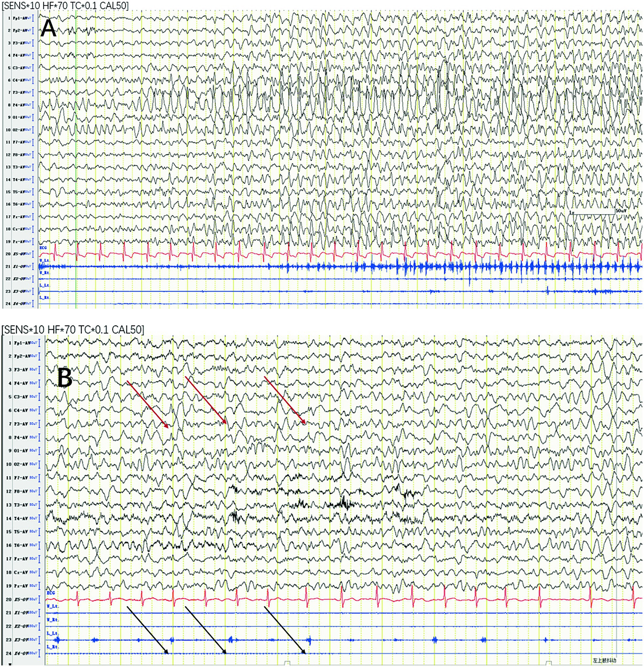Select channel T3-AV label in panel B
The height and width of the screenshot is (667, 644).
point(21,505)
